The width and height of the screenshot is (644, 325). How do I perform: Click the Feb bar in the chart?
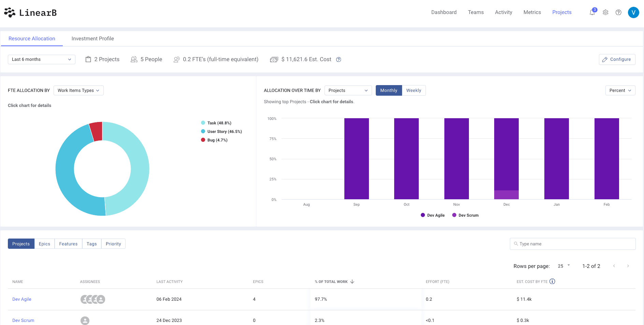(x=607, y=159)
